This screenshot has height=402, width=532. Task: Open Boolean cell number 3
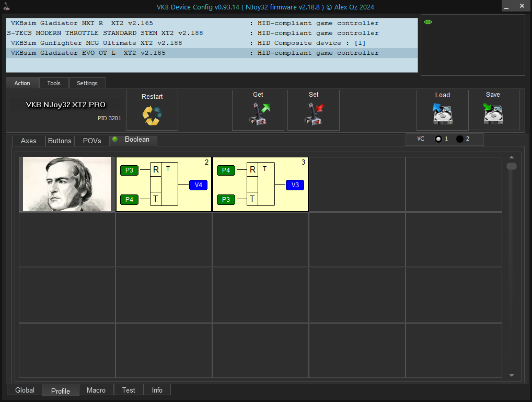pyautogui.click(x=261, y=184)
